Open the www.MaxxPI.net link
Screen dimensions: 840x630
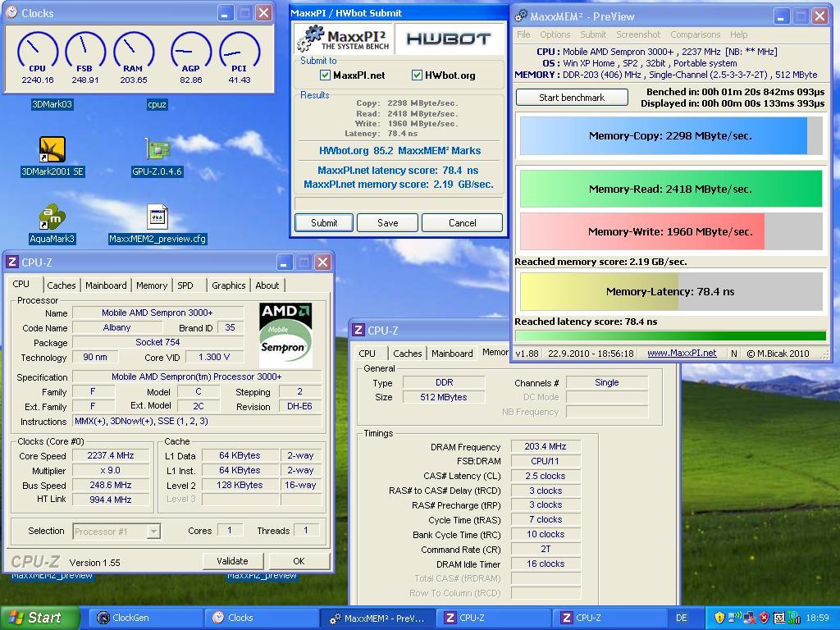[682, 353]
